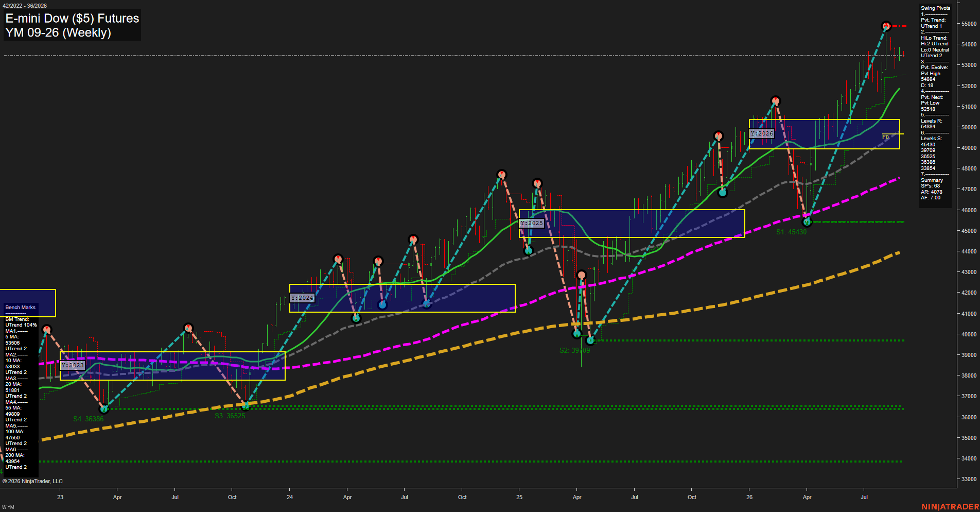
Task: Select the BM Trend: label
Action: [17, 319]
